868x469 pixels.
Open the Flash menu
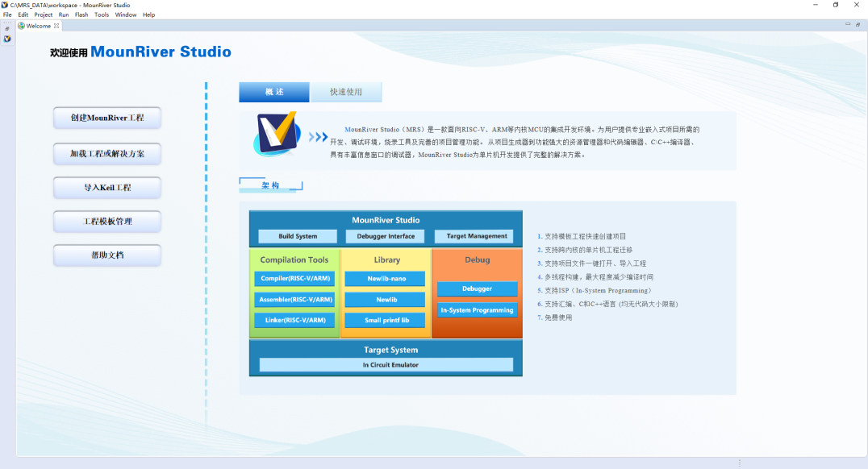click(x=81, y=15)
